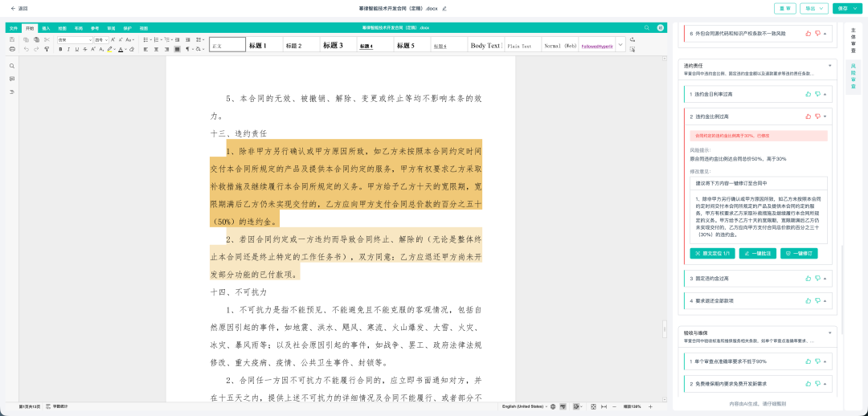Click the yellow text highlight color button

109,49
